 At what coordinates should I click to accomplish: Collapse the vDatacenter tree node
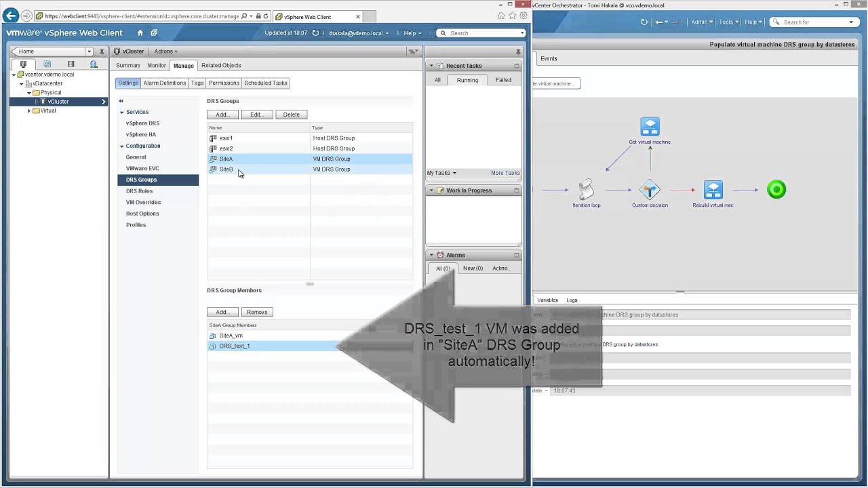(x=21, y=83)
